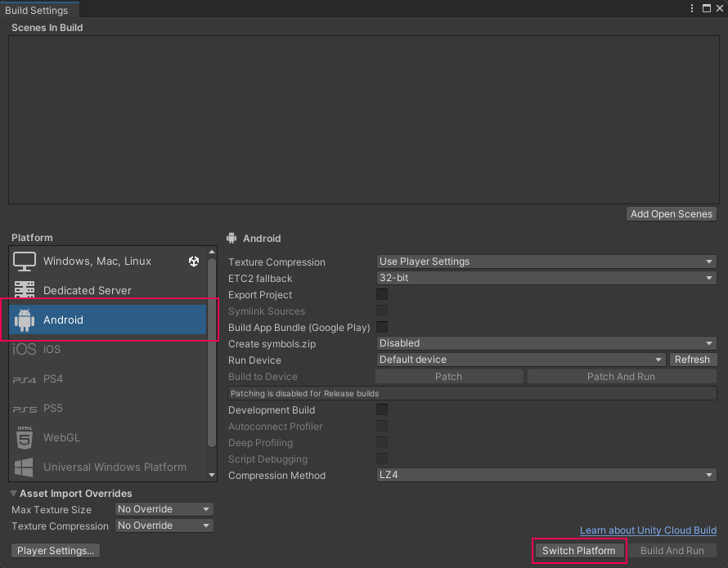The image size is (728, 568).
Task: Enable the Development Build checkbox
Action: [x=382, y=409]
